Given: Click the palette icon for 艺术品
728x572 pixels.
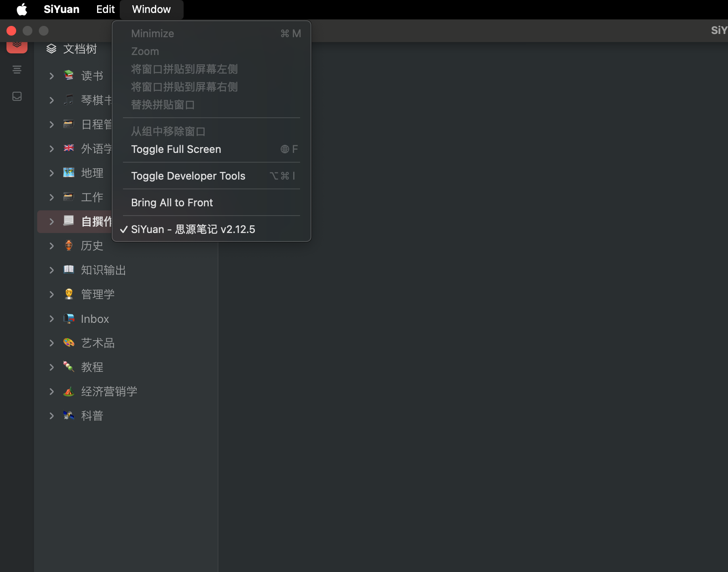Looking at the screenshot, I should point(69,343).
